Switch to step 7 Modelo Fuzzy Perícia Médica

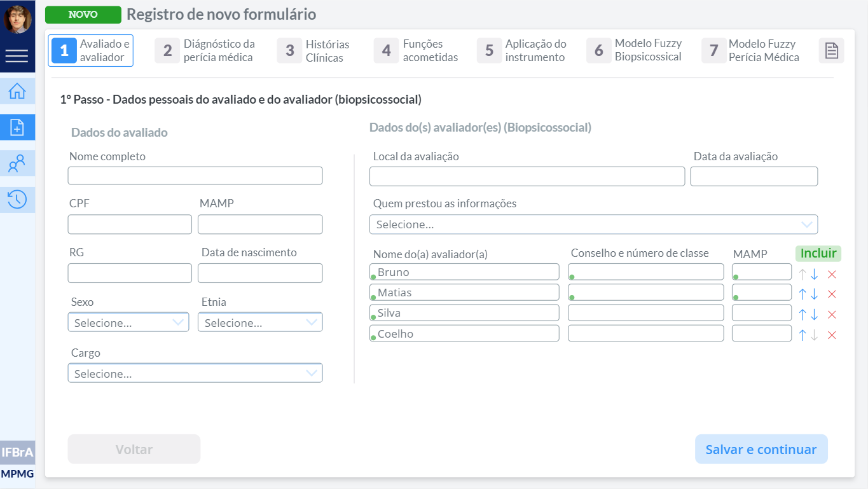pyautogui.click(x=751, y=50)
